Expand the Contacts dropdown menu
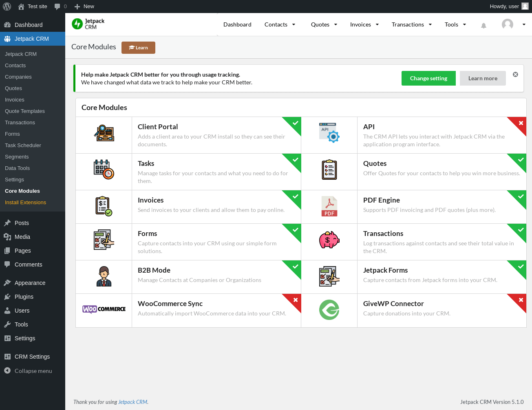 280,24
